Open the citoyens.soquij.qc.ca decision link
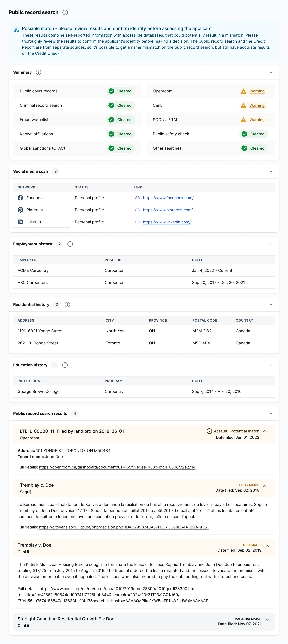The image size is (288, 644). click(124, 527)
